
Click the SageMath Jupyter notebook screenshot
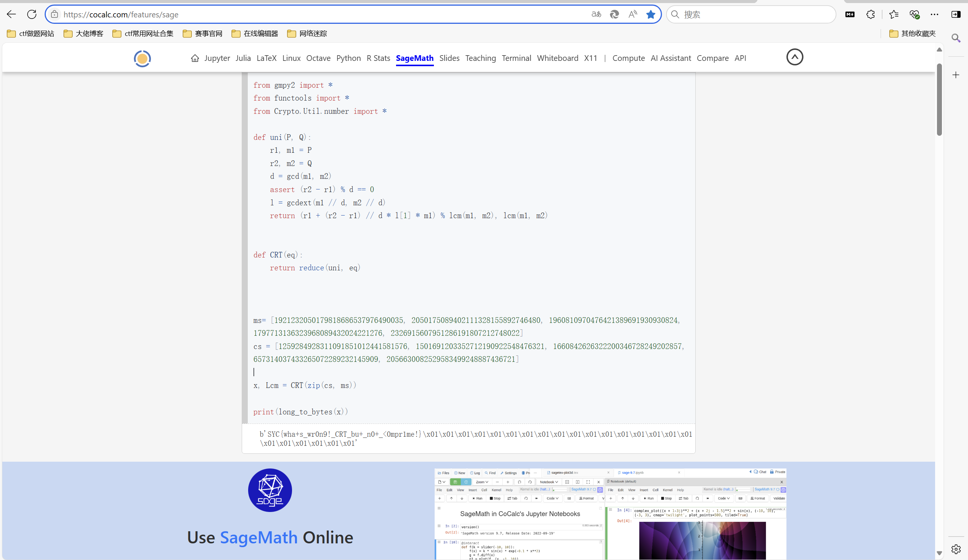(x=611, y=514)
